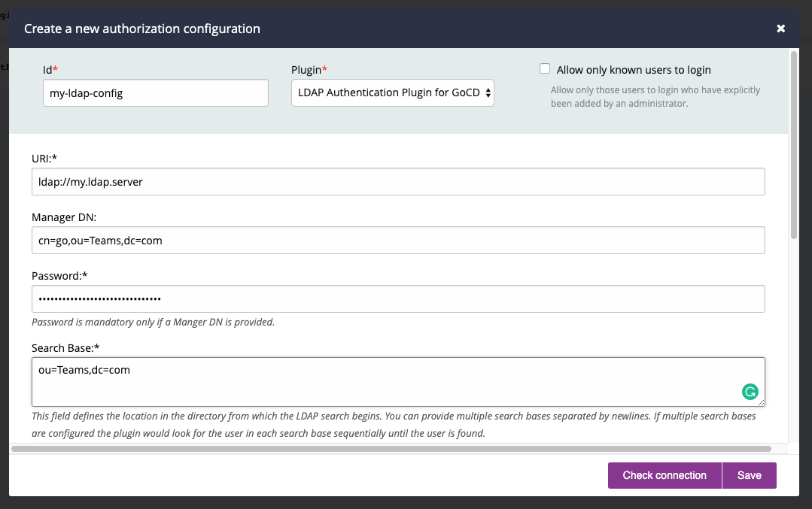Screen dimensions: 812x509
Task: Click the dialog title 'Create a new authorization configuration'
Action: pyautogui.click(x=142, y=29)
